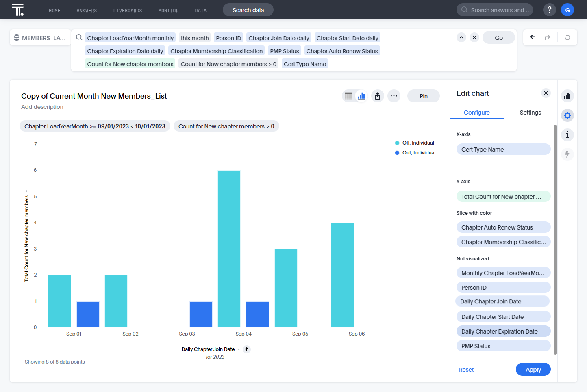
Task: Switch to the Configure tab
Action: [x=477, y=113]
